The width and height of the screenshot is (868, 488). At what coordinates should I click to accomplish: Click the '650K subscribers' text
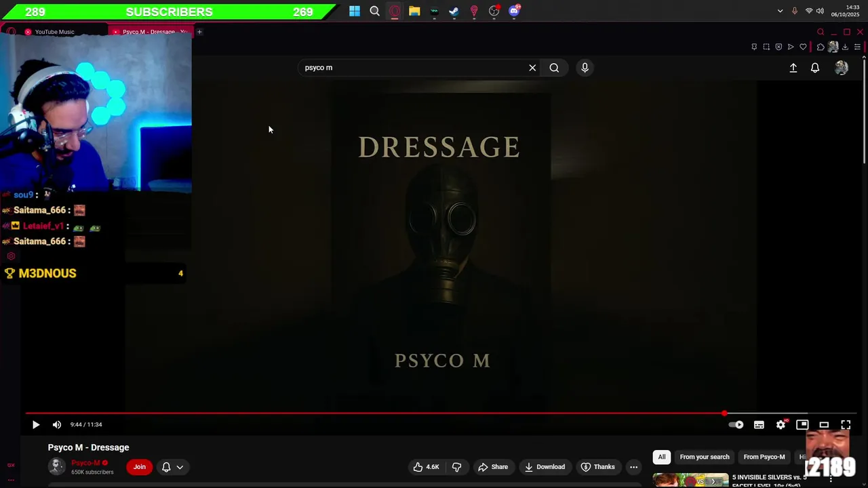tap(92, 472)
